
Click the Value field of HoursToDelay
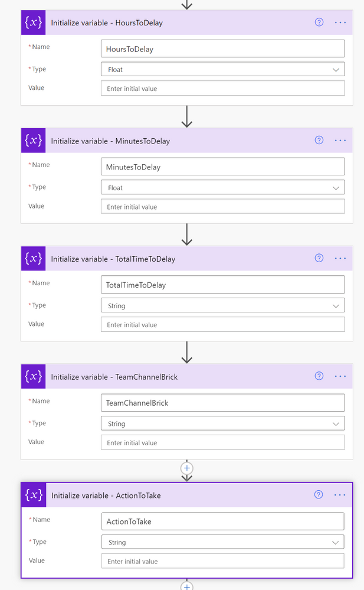coord(222,87)
